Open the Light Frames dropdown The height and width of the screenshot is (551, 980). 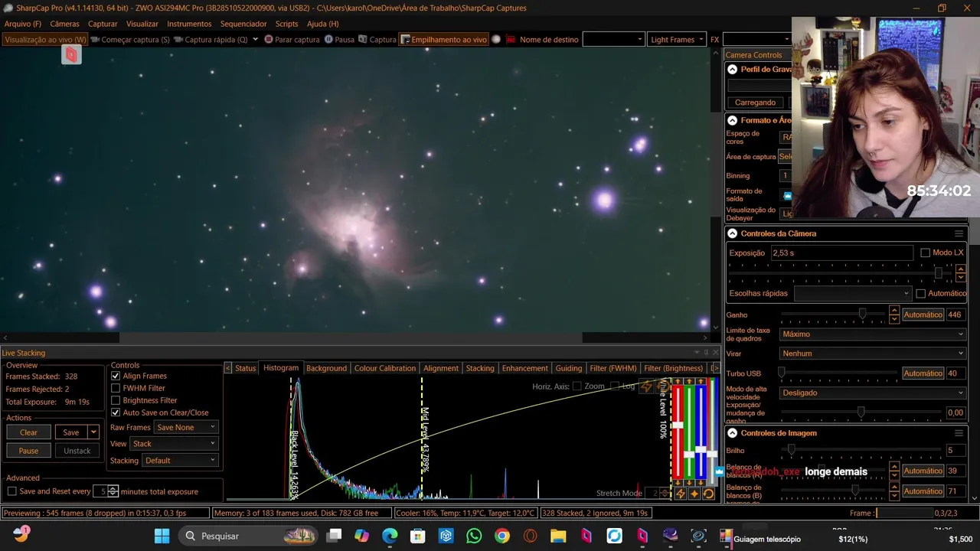[x=677, y=40]
